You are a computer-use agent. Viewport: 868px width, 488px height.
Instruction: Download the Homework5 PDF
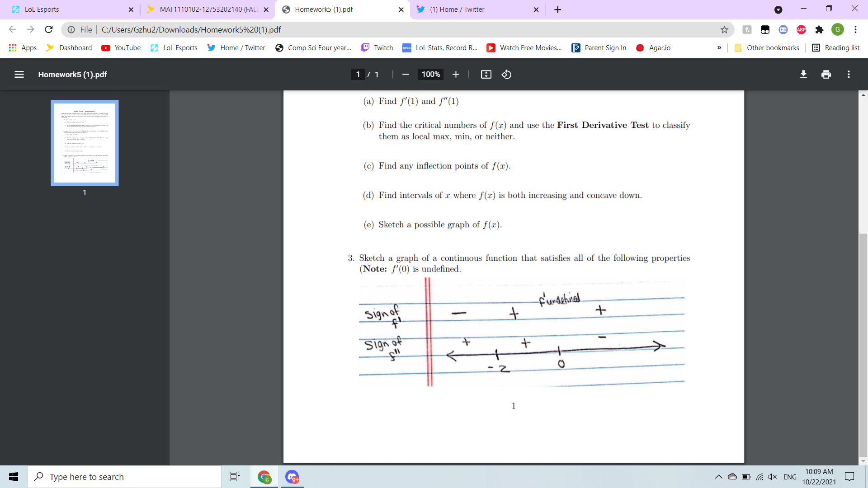[803, 75]
